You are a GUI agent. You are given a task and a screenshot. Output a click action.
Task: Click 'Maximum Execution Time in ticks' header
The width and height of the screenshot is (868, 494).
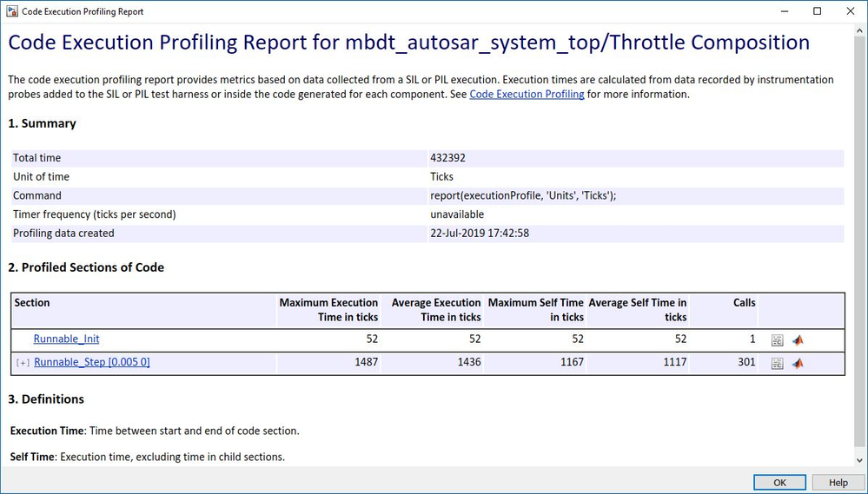(x=328, y=310)
